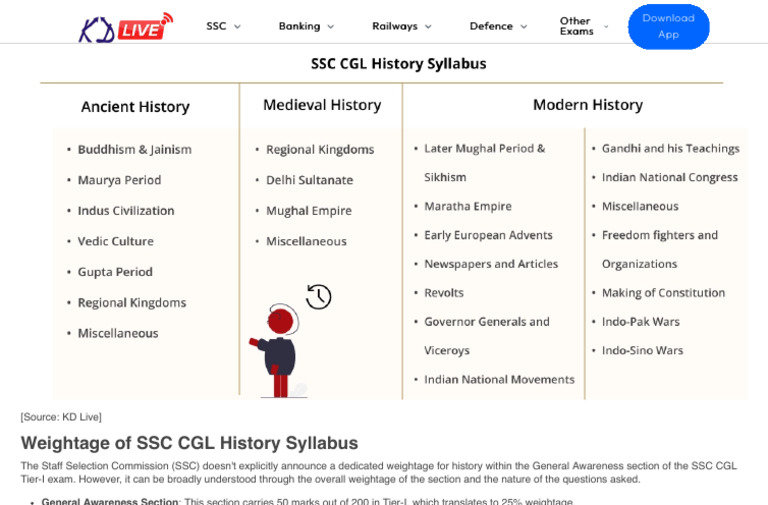Click the Medieval History column header
The width and height of the screenshot is (768, 505).
[x=322, y=105]
